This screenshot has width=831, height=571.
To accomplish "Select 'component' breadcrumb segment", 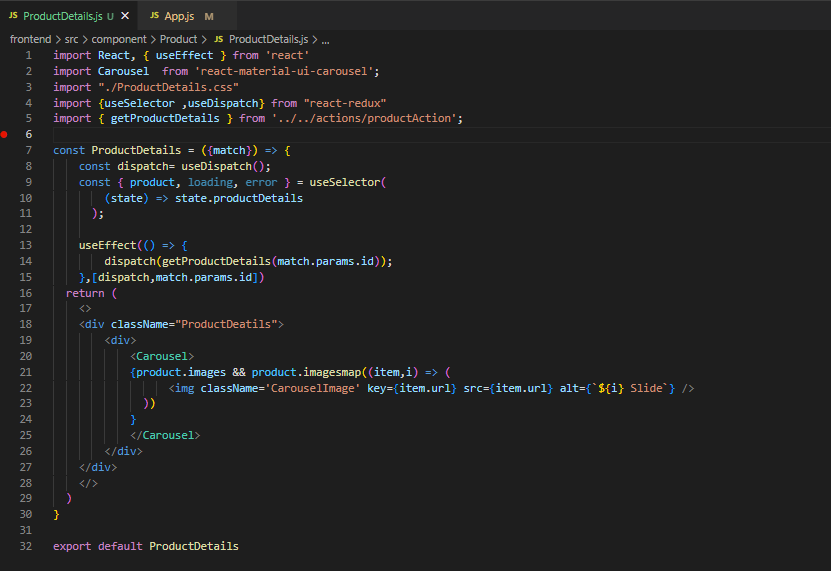I will click(119, 39).
